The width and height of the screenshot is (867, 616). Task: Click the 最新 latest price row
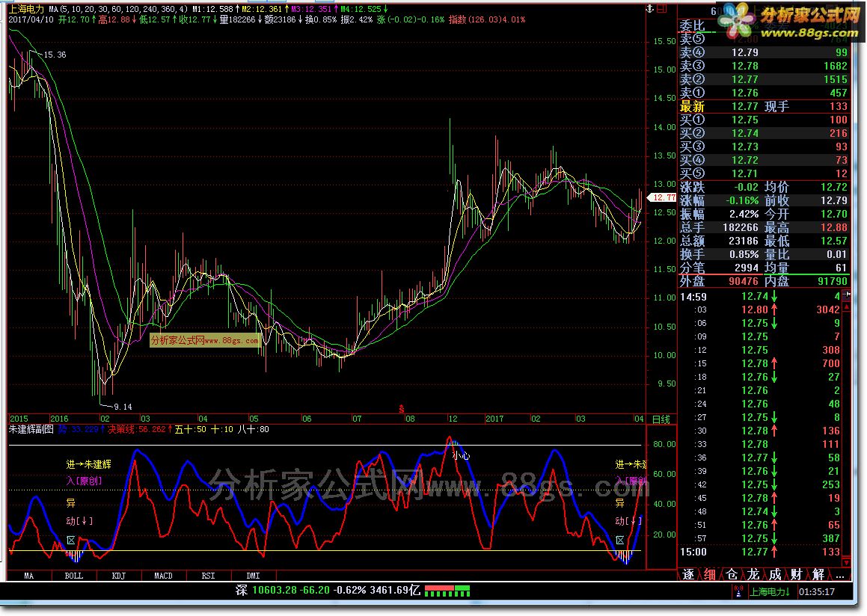(x=764, y=106)
